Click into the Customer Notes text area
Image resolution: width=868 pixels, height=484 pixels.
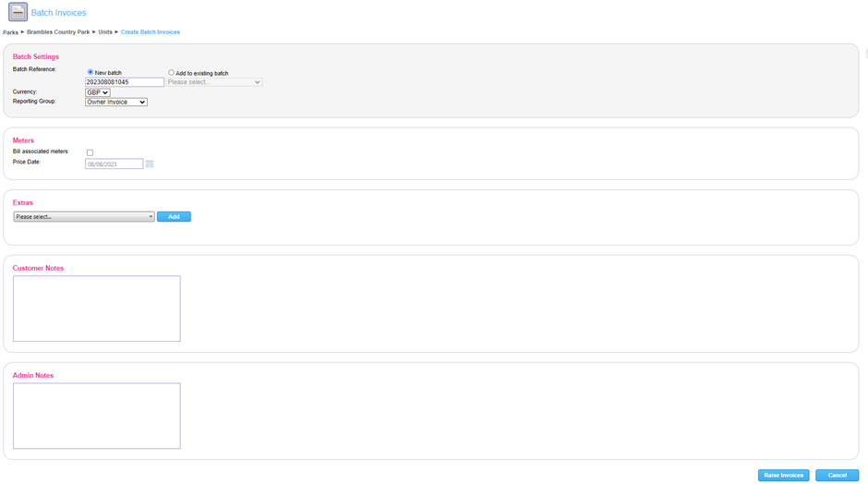[97, 309]
